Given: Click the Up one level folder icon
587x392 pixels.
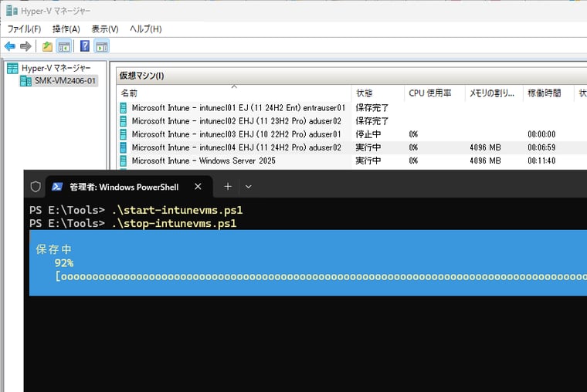Looking at the screenshot, I should tap(47, 46).
